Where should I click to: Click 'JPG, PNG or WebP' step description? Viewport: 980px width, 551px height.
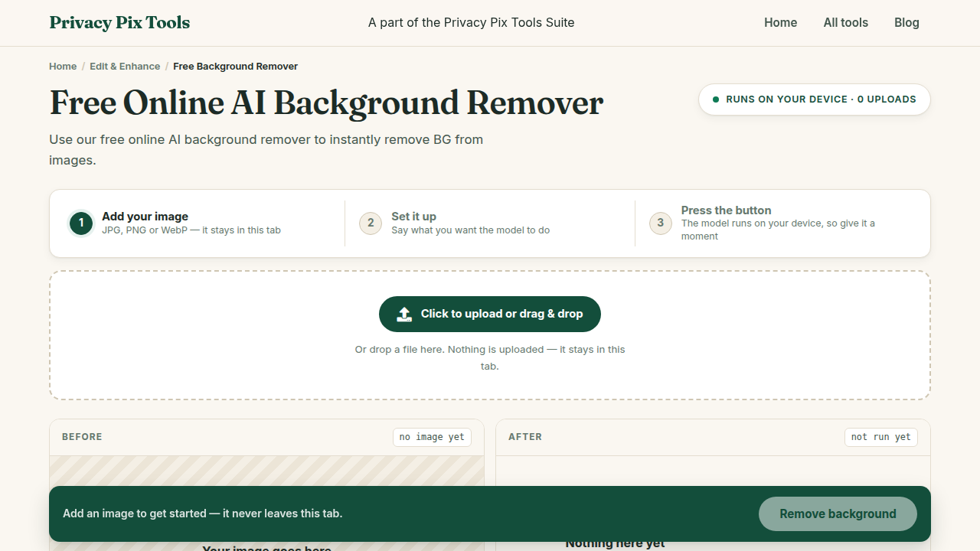pos(191,230)
